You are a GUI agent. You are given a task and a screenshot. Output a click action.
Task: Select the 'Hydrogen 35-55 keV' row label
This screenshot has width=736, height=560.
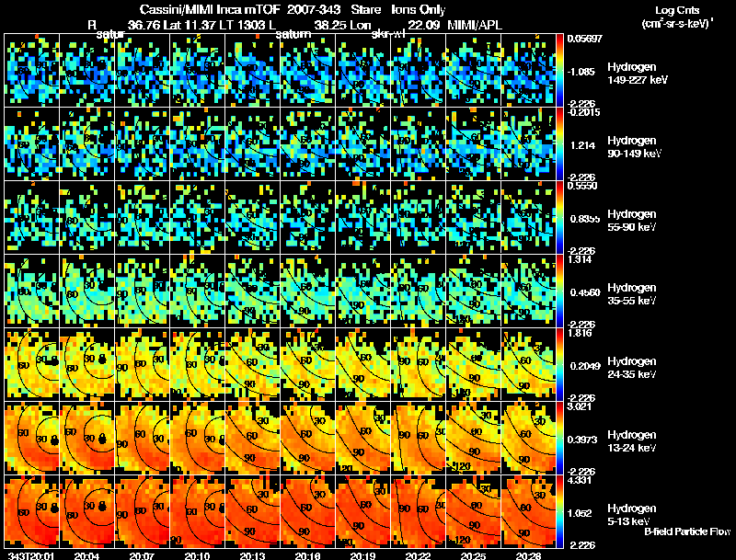point(632,294)
